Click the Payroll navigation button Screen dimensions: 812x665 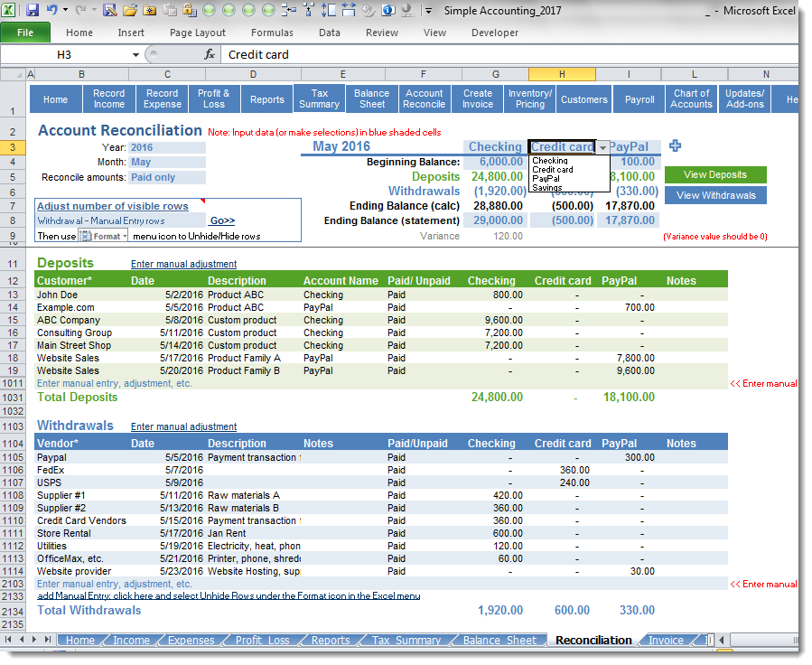[639, 98]
